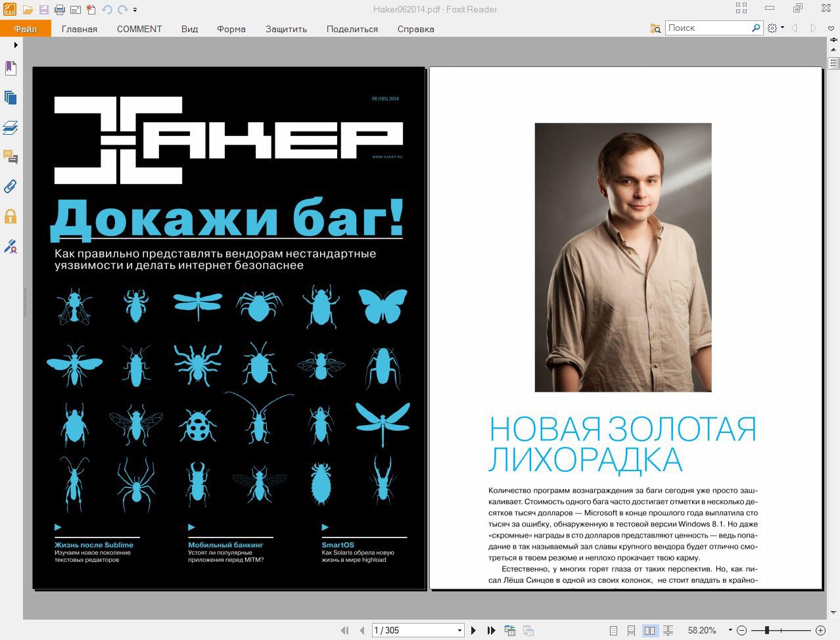Viewport: 840px width, 640px height.
Task: Open the Вид ribbon tab
Action: 189,29
